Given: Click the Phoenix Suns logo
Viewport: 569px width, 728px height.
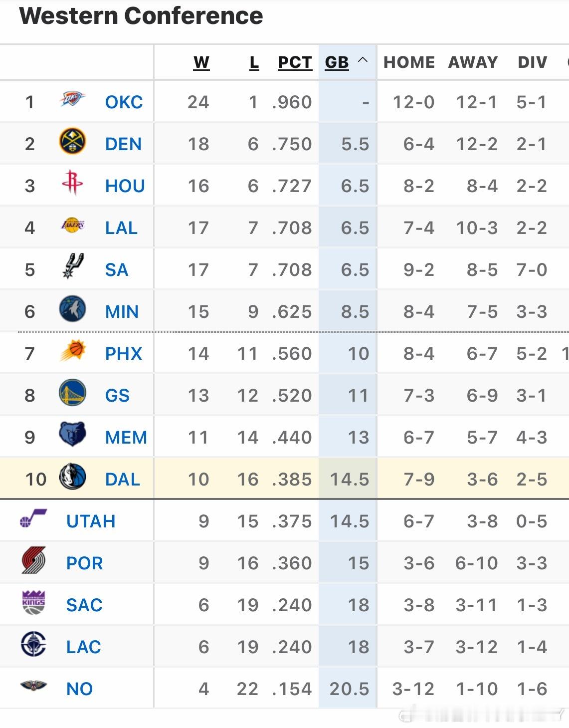Looking at the screenshot, I should (x=73, y=350).
